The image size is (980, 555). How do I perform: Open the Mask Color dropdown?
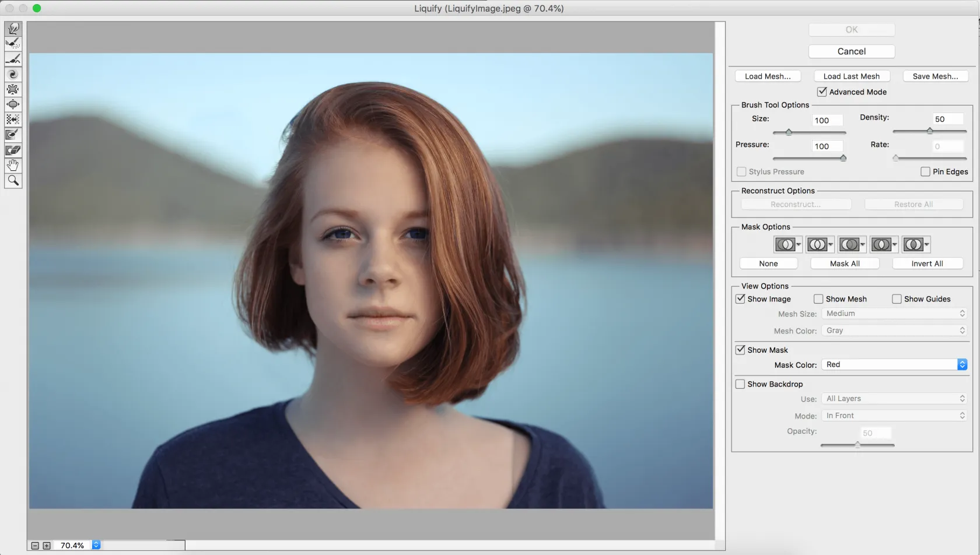coord(894,364)
